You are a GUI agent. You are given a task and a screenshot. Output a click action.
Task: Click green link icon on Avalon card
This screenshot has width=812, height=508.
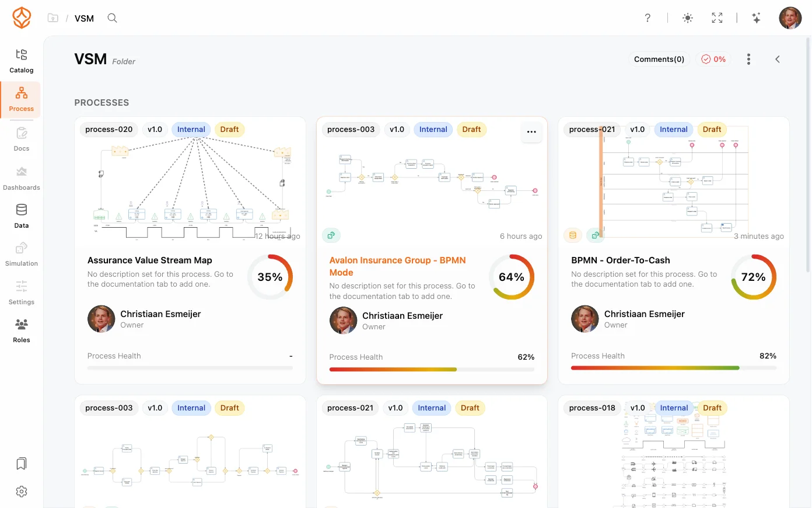tap(331, 235)
